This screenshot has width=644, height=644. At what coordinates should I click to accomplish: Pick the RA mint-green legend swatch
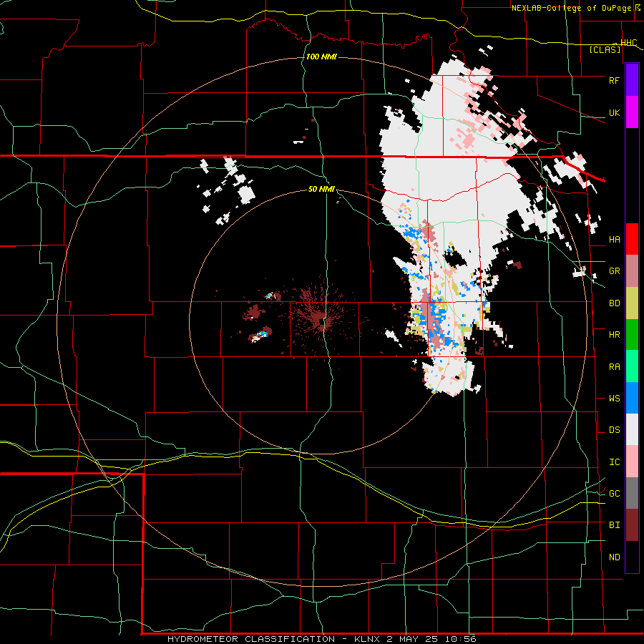pyautogui.click(x=632, y=366)
